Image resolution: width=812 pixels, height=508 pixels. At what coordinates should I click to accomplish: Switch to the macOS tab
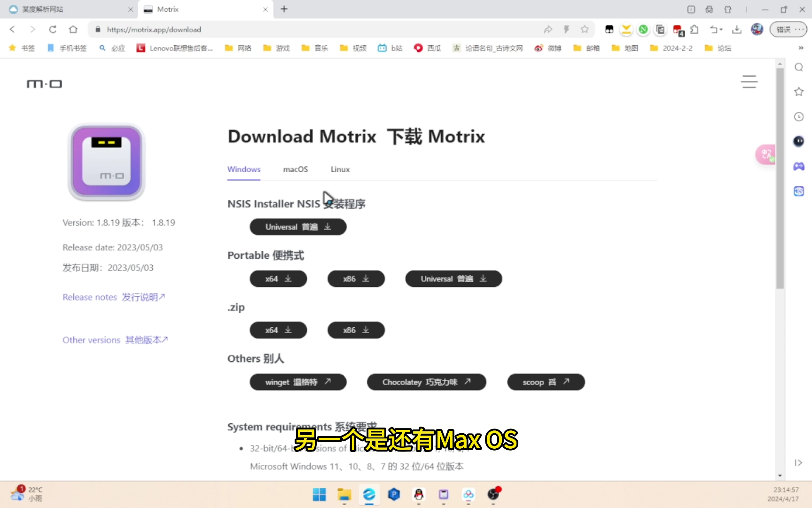click(296, 169)
